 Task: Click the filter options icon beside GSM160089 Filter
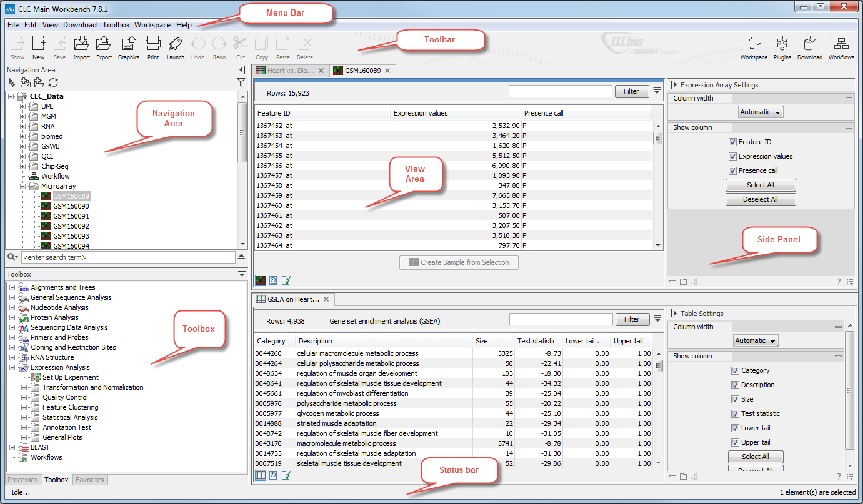point(657,91)
